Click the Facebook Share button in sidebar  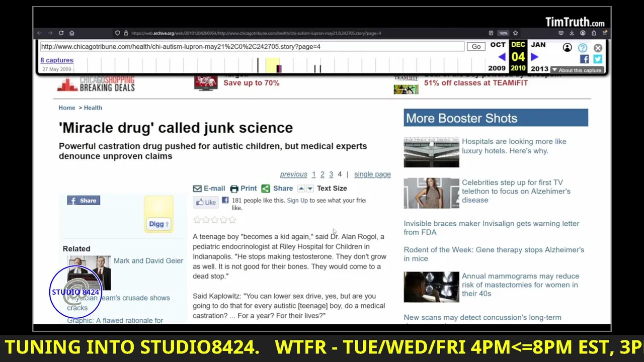coord(84,200)
